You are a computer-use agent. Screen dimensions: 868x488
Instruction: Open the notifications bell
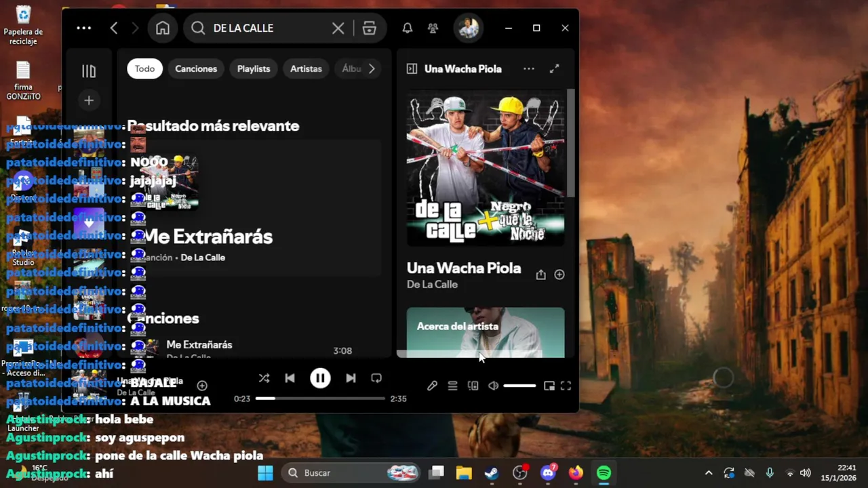tap(407, 28)
